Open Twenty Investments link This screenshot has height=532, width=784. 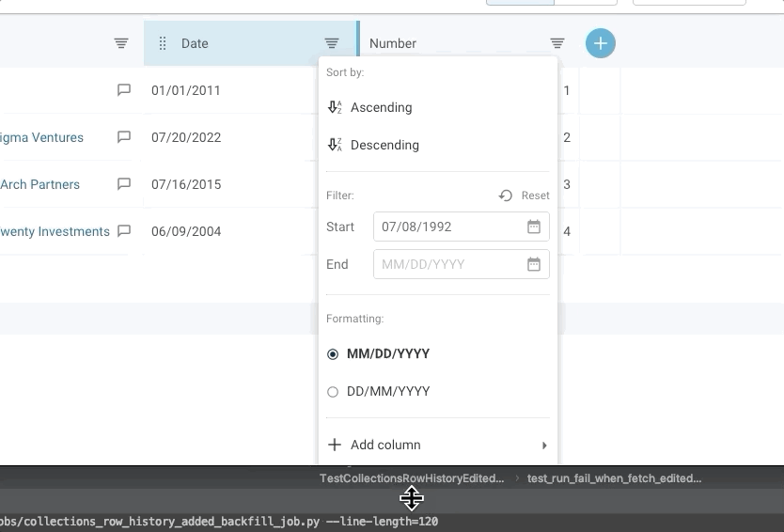point(55,231)
